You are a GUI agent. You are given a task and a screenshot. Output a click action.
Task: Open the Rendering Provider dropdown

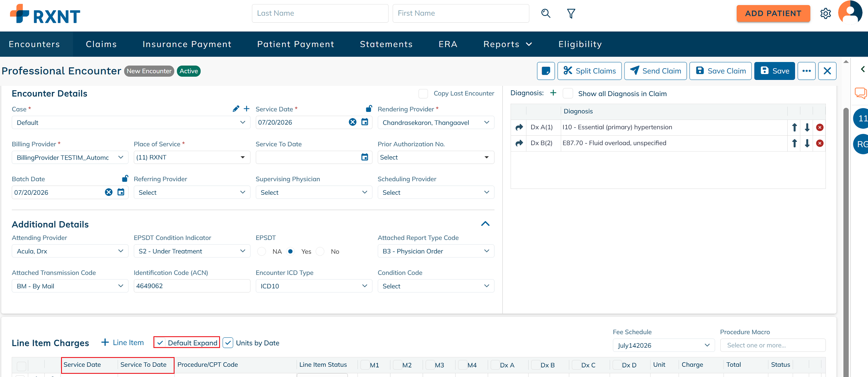click(436, 122)
